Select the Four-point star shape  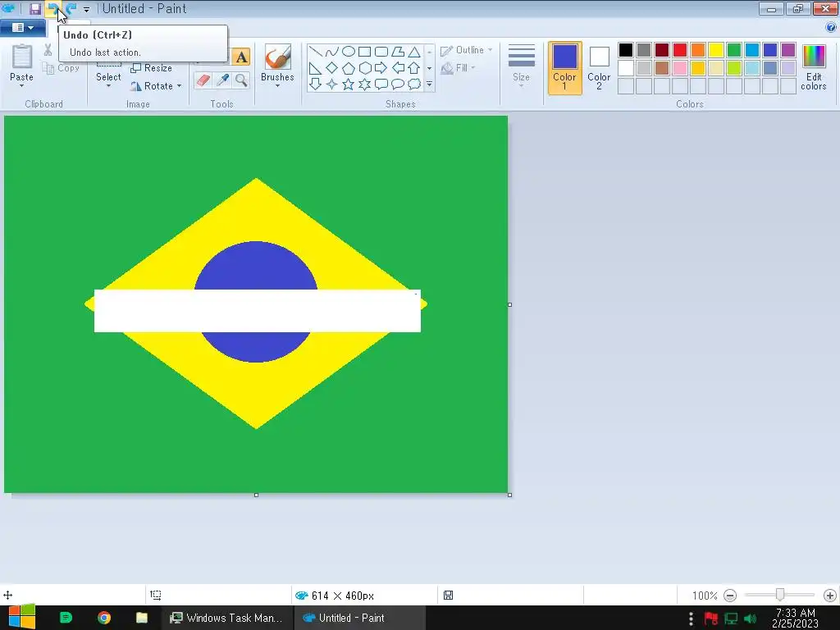click(331, 84)
